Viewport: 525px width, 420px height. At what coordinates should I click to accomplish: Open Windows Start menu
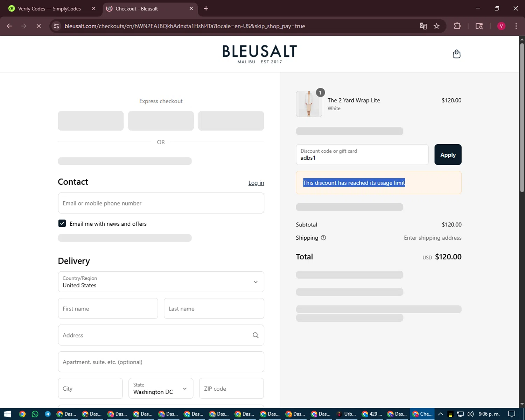point(7,414)
